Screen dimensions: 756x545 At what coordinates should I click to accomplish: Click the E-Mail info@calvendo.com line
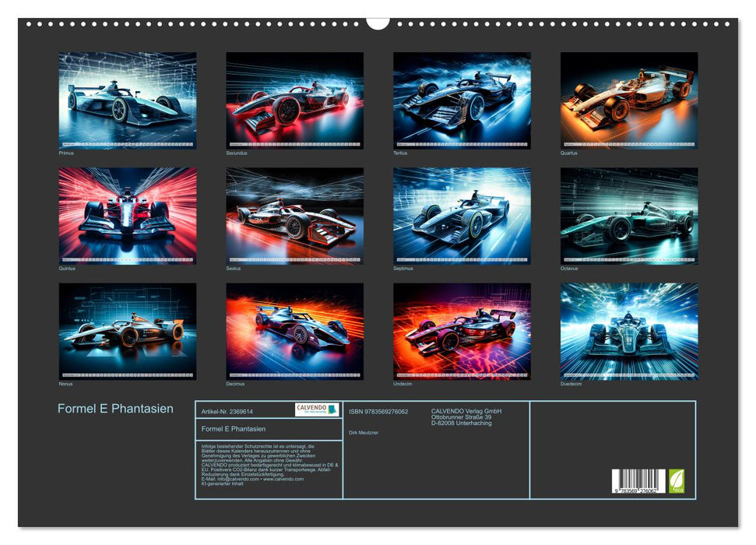point(252,479)
